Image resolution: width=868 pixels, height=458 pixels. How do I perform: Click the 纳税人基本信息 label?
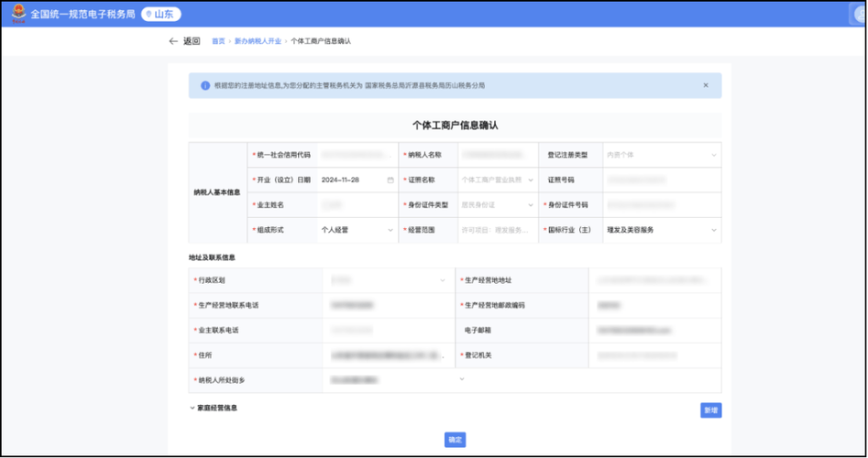click(x=217, y=192)
